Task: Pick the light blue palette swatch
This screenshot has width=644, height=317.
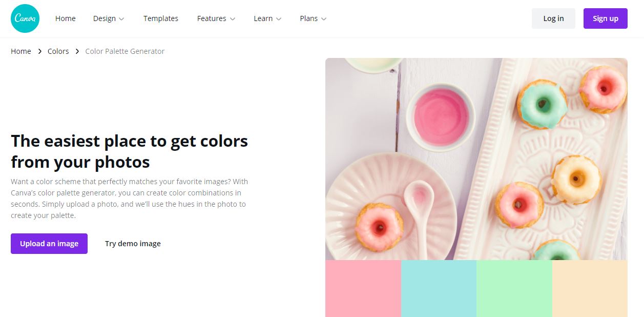Action: [439, 288]
